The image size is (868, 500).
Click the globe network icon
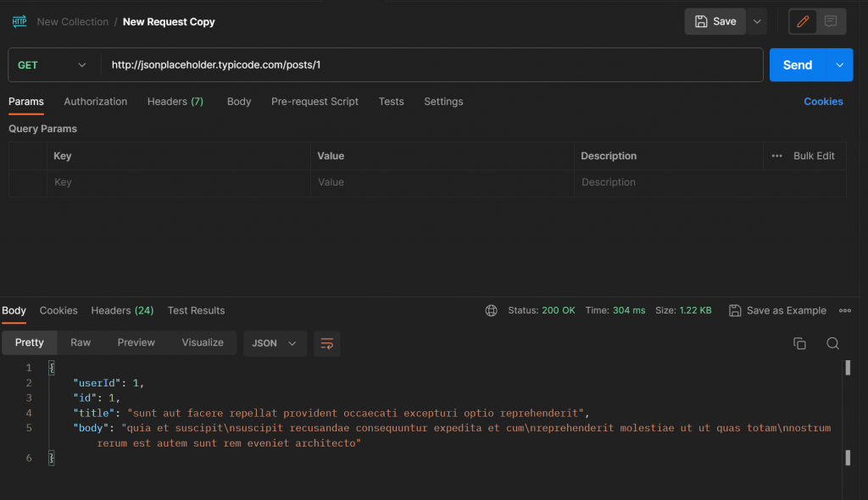click(x=491, y=311)
